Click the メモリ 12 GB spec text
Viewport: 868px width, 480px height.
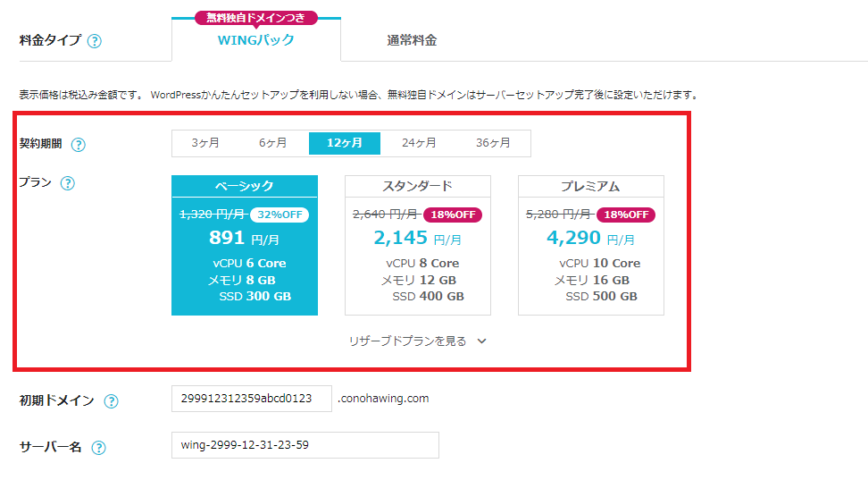[x=419, y=281]
